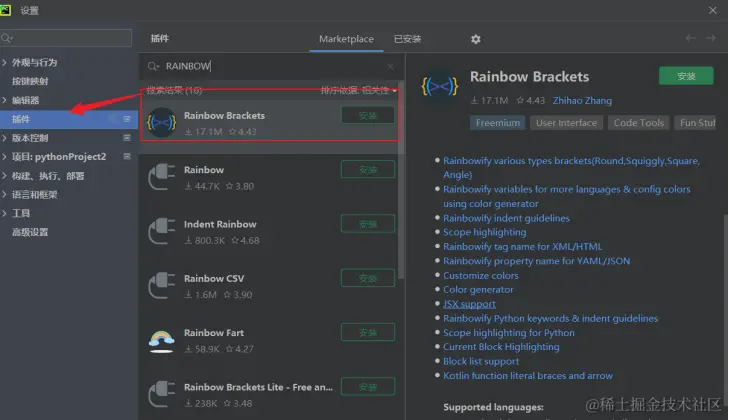Screen dimensions: 729x420
Task: Select Rainbow CSV plugin name
Action: tap(214, 279)
